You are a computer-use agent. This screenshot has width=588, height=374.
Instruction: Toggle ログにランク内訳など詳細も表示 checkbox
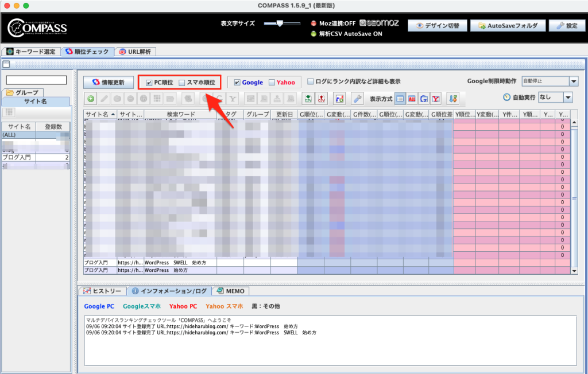[311, 81]
